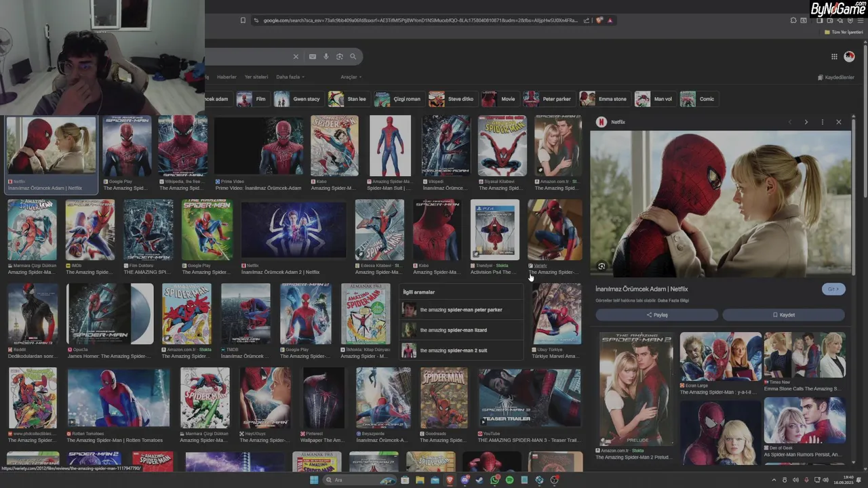Submit search with the magnifier icon
The image size is (868, 488).
[353, 57]
